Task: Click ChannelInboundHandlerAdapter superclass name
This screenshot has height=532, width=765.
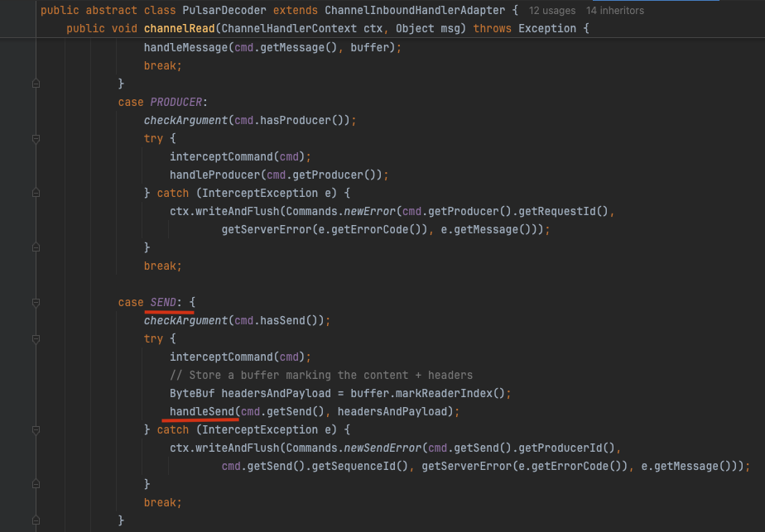Action: 415,10
